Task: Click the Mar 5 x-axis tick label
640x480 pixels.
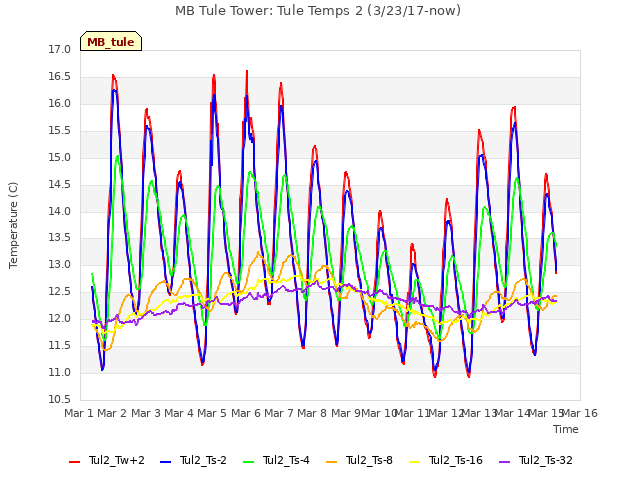Action: click(x=212, y=413)
